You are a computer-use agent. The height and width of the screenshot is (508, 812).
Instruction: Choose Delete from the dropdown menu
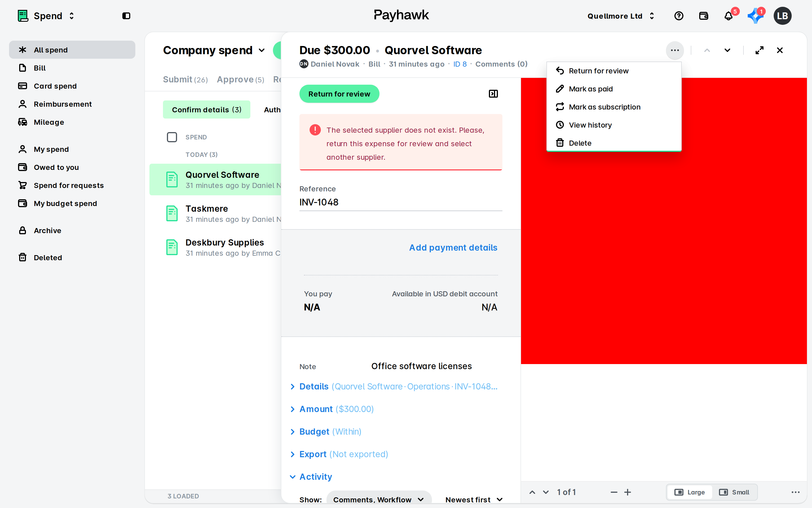click(614, 143)
